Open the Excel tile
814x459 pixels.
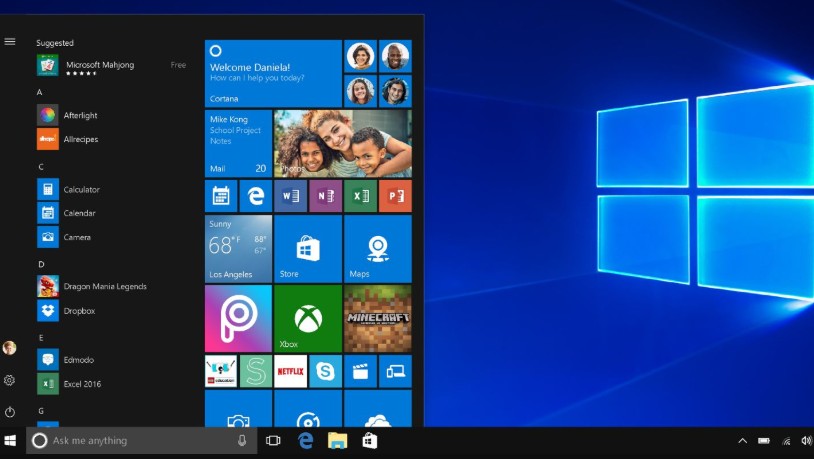coord(360,196)
